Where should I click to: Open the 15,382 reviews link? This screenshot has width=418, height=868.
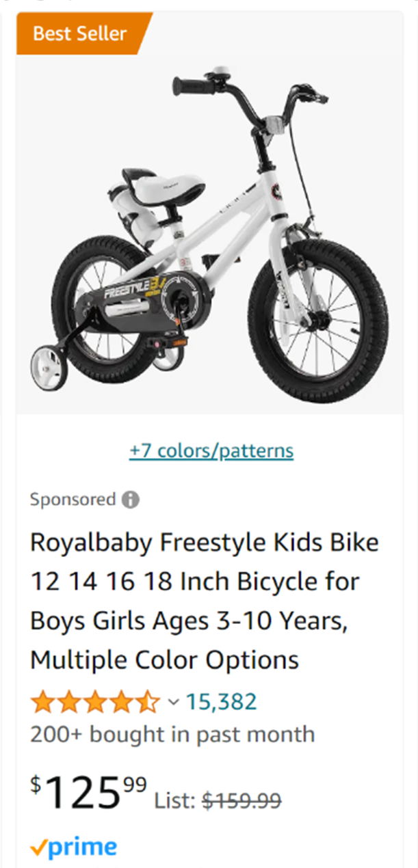click(x=221, y=701)
